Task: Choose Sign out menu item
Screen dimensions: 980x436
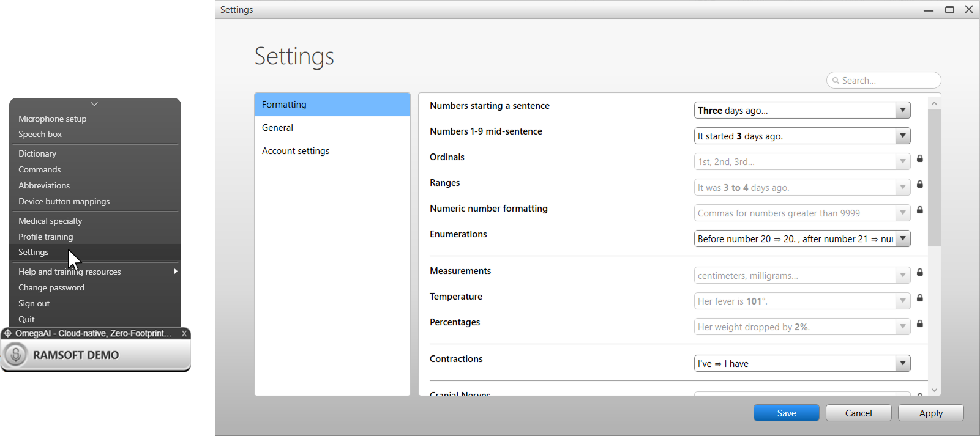Action: 95,303
